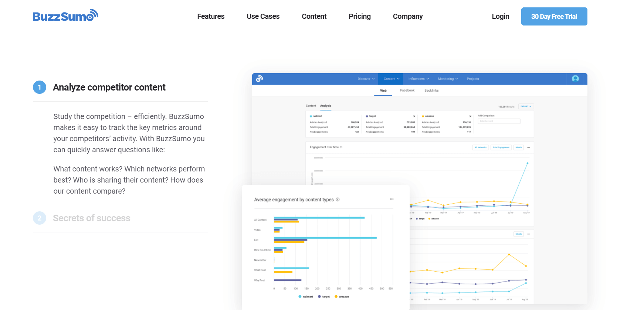Open the Content navigation item
The height and width of the screenshot is (310, 644).
(314, 16)
